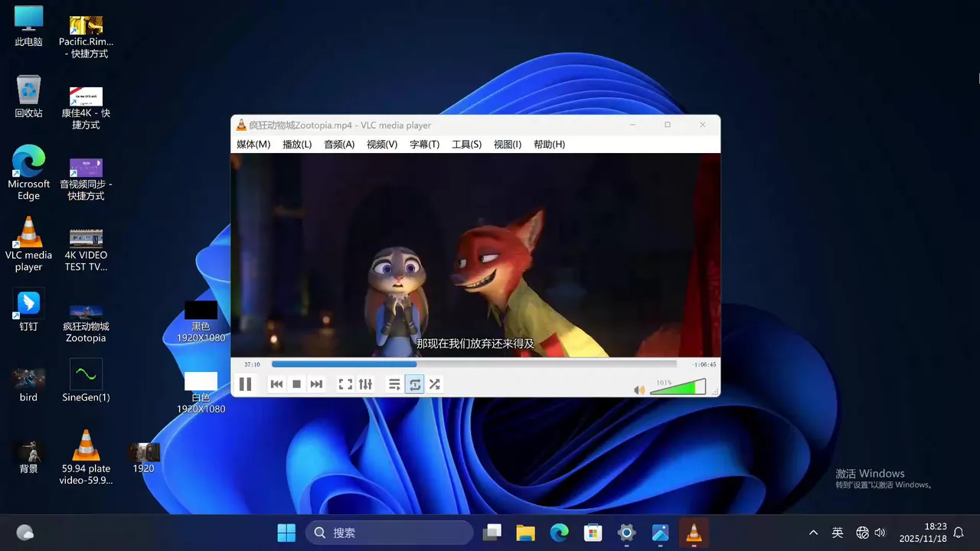Open extended settings (equalizer) panel
The width and height of the screenshot is (980, 551).
(365, 384)
